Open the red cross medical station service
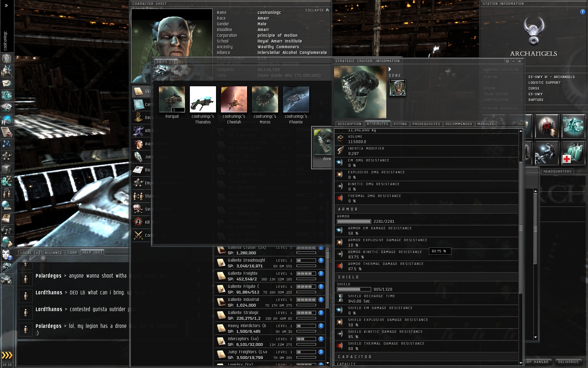This screenshot has width=588, height=368. point(573,153)
